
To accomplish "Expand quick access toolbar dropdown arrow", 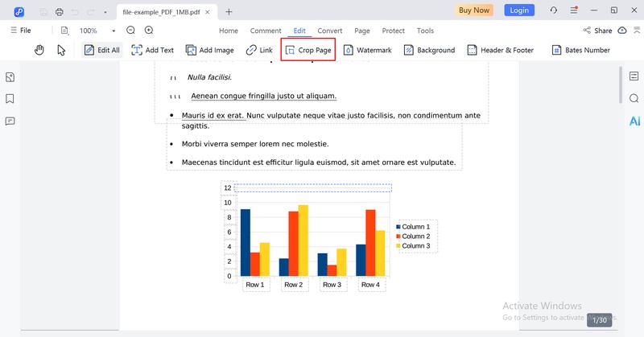I will coord(105,12).
